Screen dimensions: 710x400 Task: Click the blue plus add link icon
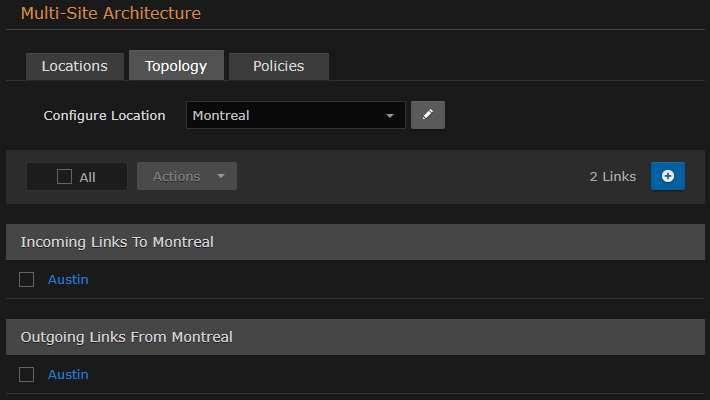(x=668, y=176)
